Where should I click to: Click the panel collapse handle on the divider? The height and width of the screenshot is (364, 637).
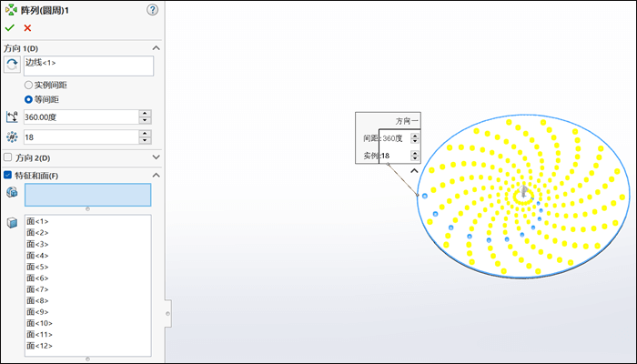pos(167,313)
